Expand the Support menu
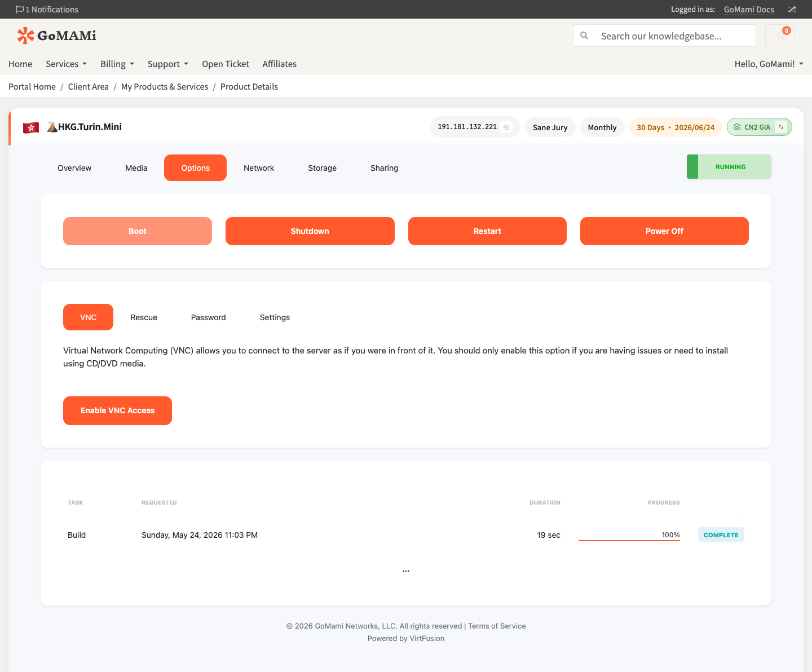The image size is (812, 672). pyautogui.click(x=168, y=64)
